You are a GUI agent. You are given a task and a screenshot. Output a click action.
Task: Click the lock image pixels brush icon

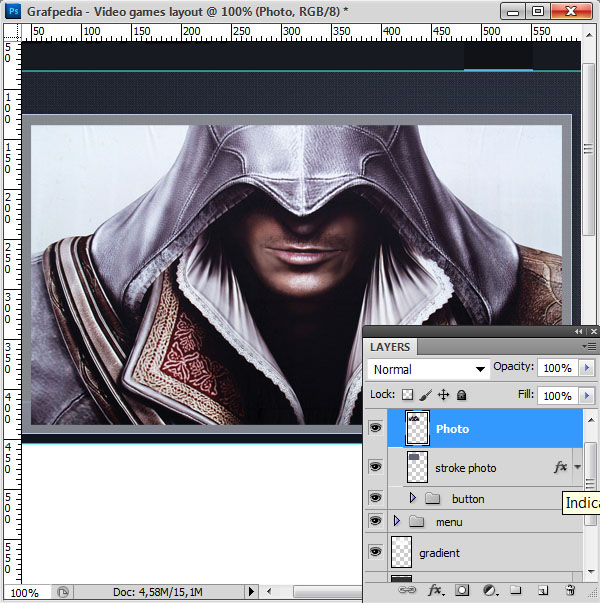coord(425,395)
